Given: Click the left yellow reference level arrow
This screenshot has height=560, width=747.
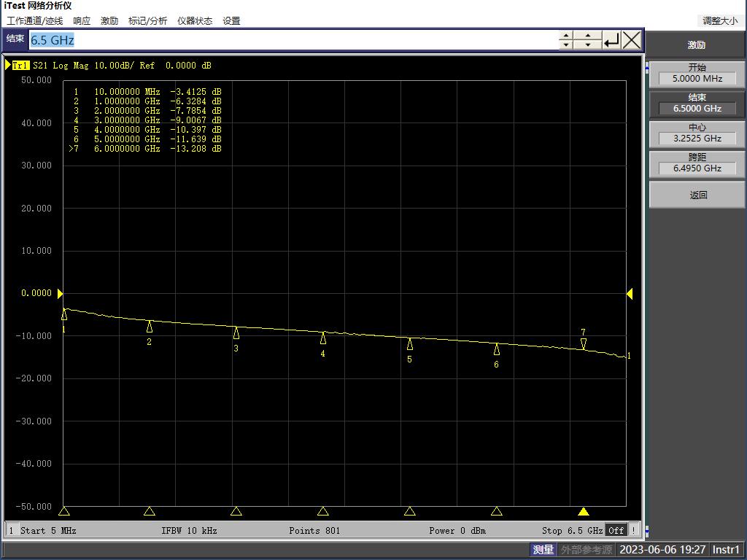Looking at the screenshot, I should [61, 293].
